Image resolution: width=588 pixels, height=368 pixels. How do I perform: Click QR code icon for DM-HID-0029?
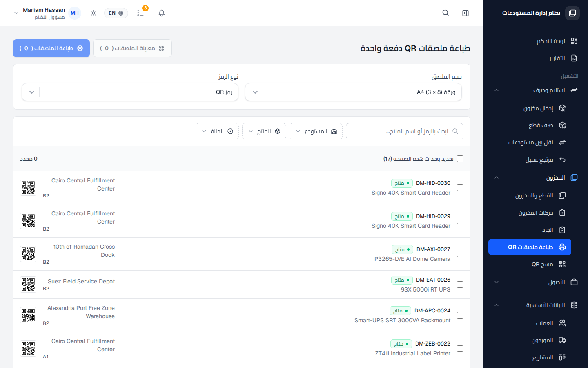coord(28,221)
